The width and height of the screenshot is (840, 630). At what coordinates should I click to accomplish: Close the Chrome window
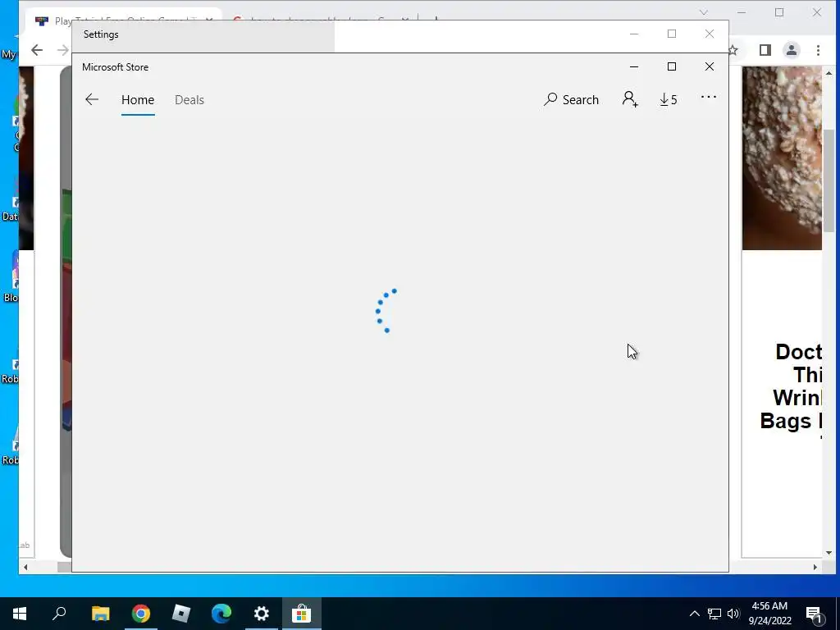(x=816, y=12)
